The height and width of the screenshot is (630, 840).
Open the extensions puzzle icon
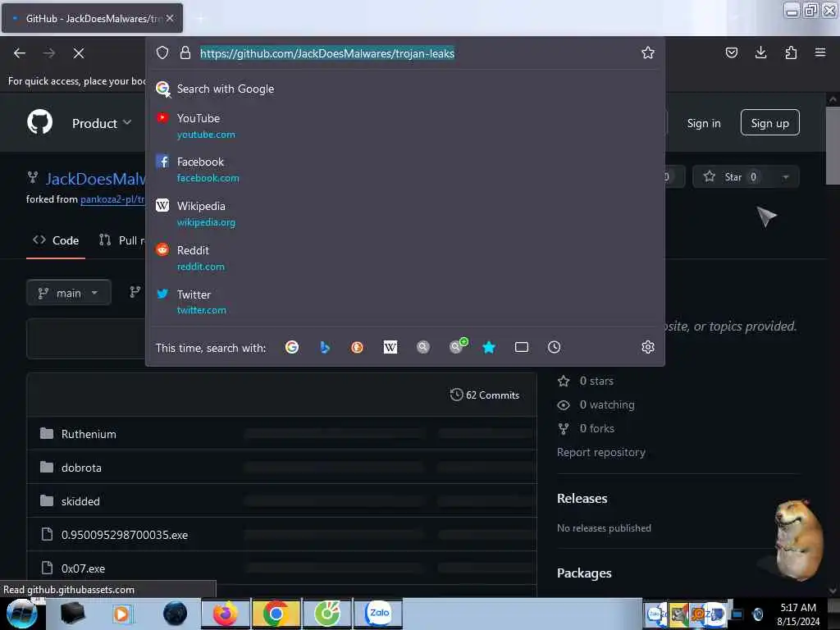[x=791, y=52]
